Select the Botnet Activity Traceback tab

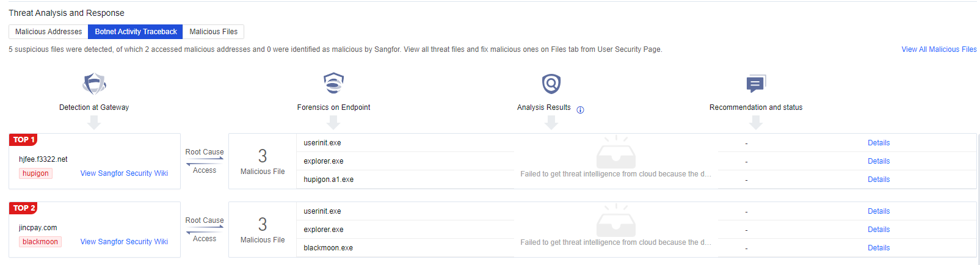(136, 32)
